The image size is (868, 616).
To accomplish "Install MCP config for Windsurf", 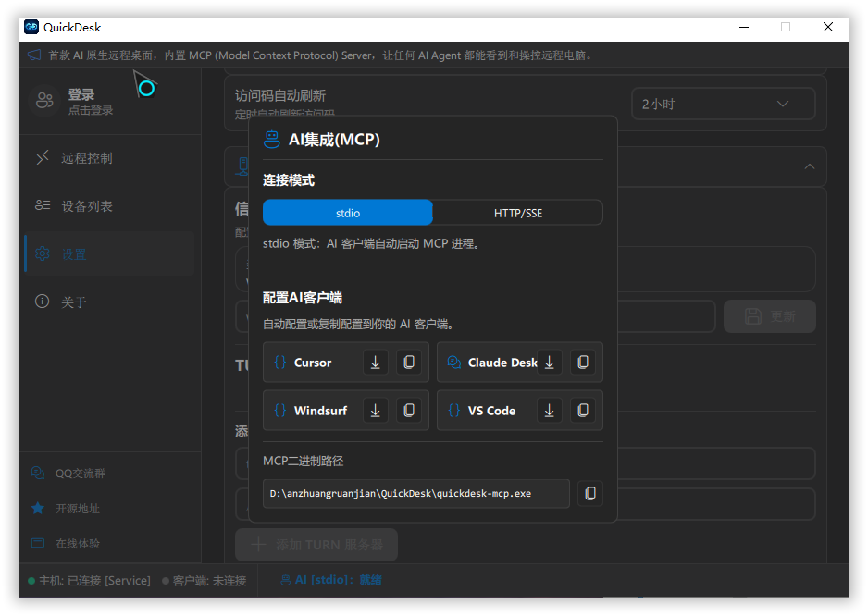I will tap(376, 411).
